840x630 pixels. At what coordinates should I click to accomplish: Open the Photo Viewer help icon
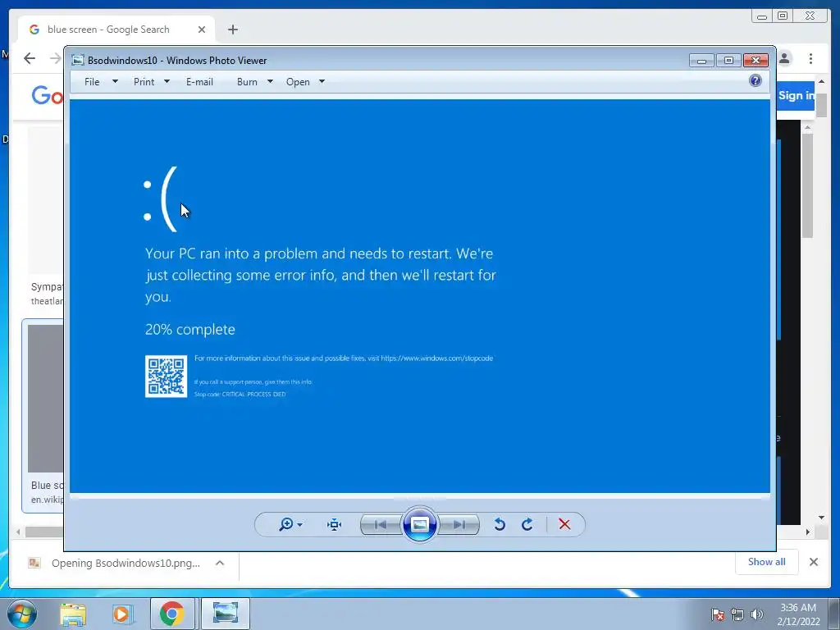pos(756,80)
